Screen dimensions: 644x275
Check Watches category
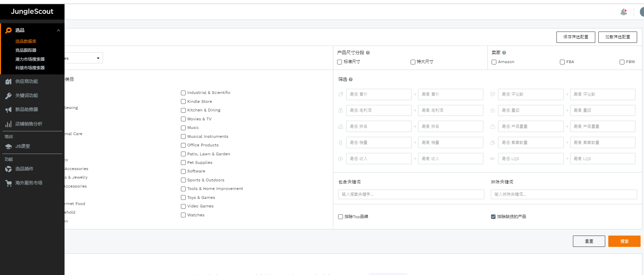coord(183,215)
